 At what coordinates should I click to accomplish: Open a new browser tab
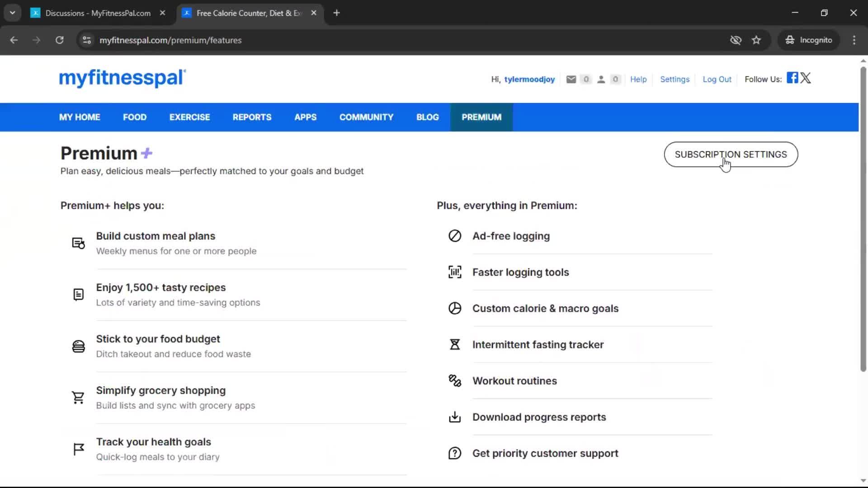pos(336,13)
